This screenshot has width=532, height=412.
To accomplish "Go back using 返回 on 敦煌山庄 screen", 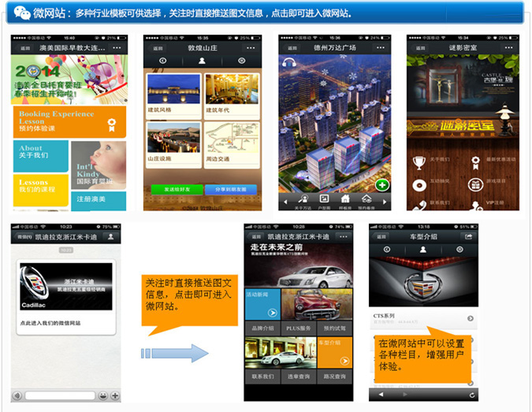I will coord(158,48).
